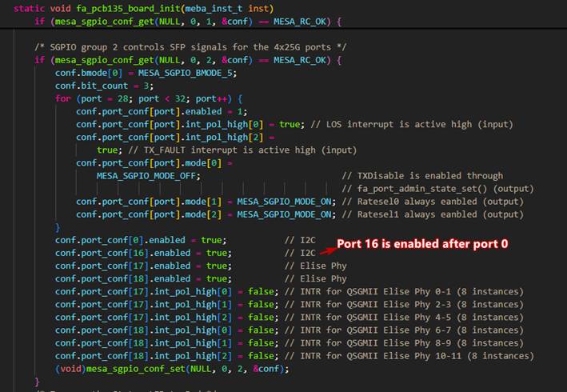This screenshot has width=567, height=392.
Task: Click the value 32 in the for loop
Action: pyautogui.click(x=180, y=98)
